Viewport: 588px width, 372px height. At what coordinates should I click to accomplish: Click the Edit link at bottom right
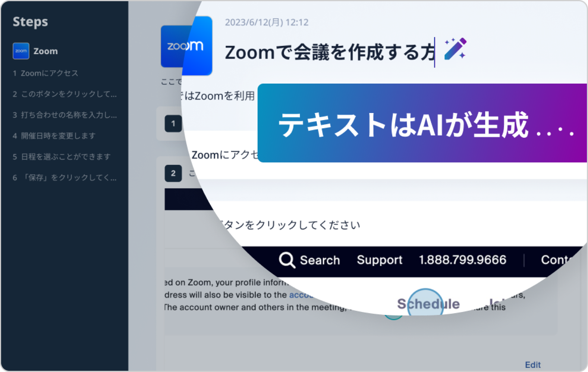[532, 365]
